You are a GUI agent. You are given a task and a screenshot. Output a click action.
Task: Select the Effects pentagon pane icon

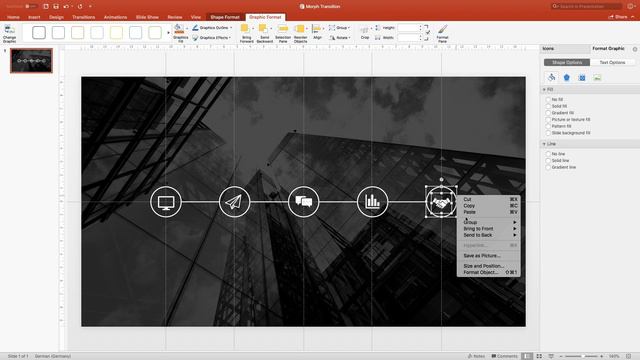567,78
